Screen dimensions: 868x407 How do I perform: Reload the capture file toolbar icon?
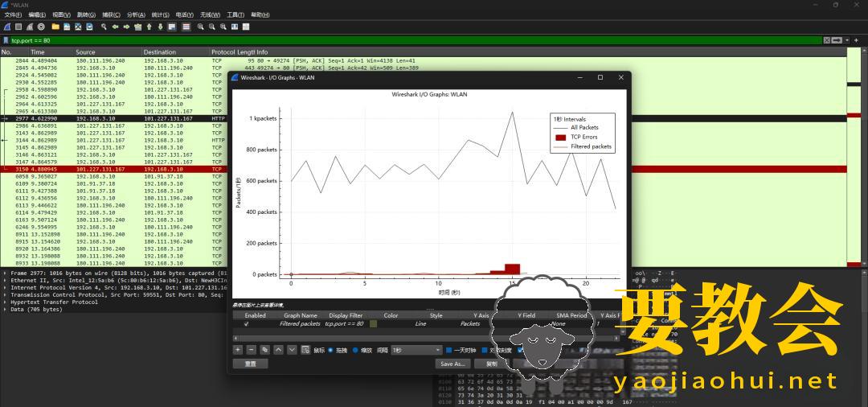tap(89, 27)
